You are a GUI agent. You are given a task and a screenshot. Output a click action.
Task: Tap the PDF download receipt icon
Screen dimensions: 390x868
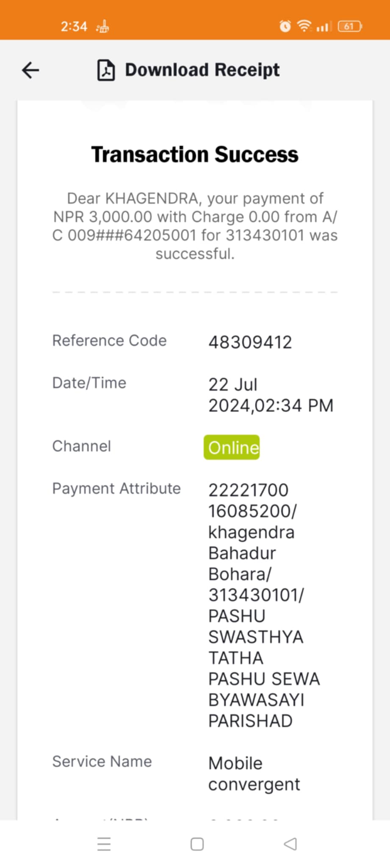106,70
